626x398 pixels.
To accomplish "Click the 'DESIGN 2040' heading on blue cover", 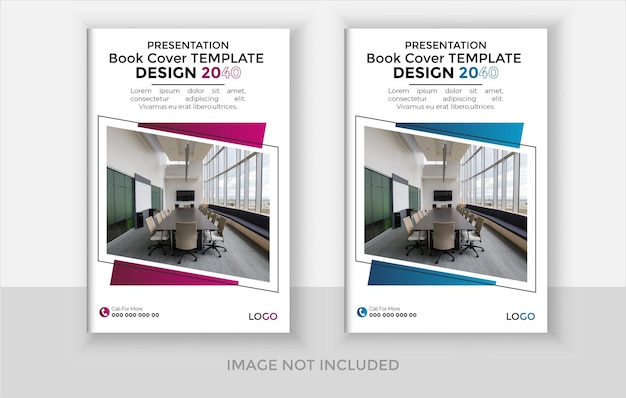I will 446,73.
